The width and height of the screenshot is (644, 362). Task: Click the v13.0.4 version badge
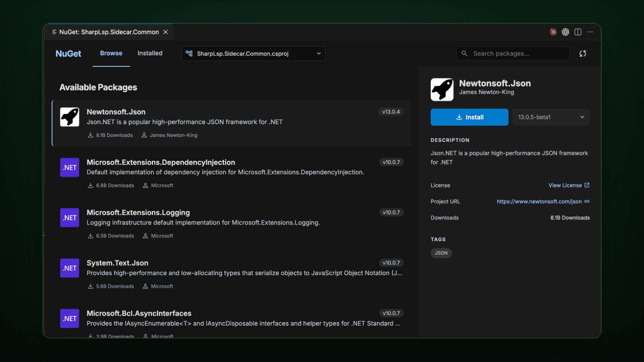391,112
